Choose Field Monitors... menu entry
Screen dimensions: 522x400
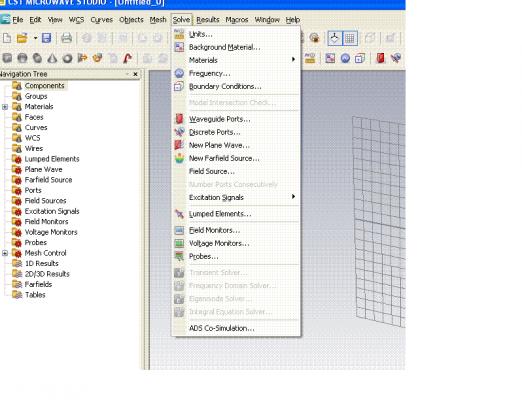(x=236, y=230)
